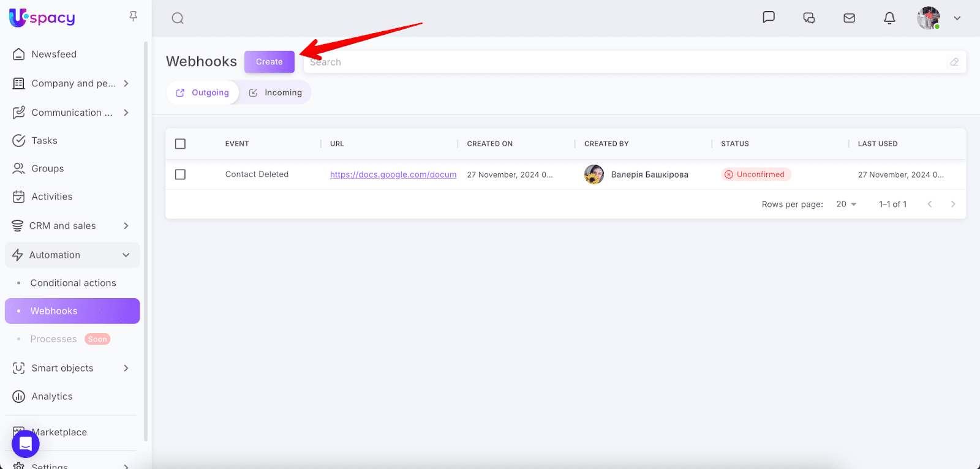Screen dimensions: 980x469
Task: Select all webhooks with header checkbox
Action: (180, 144)
